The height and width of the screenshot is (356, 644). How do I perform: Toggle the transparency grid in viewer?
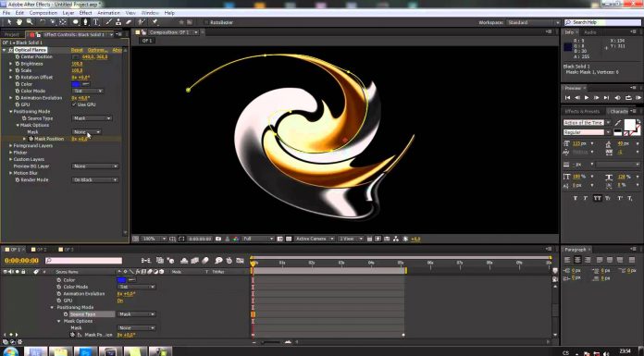289,239
